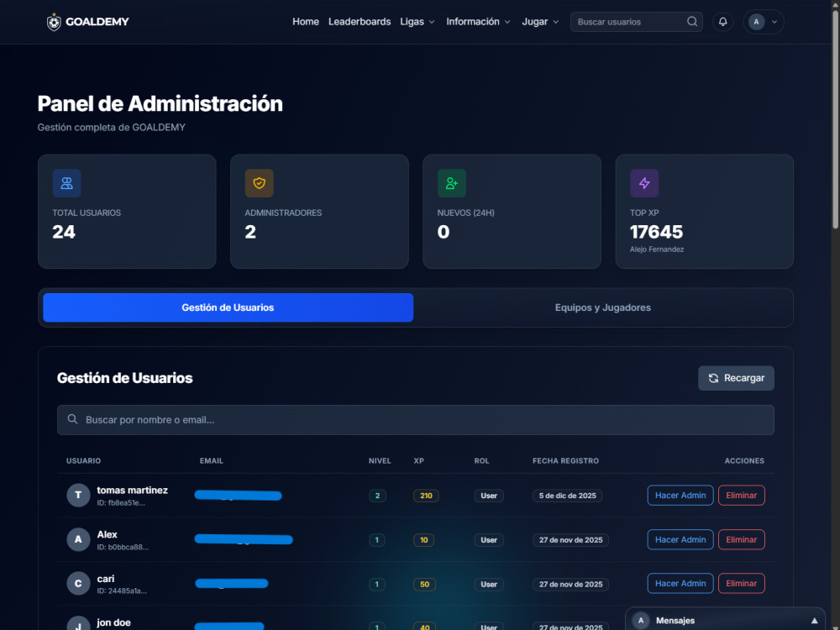Click the Mensajes panel avatar A
The height and width of the screenshot is (630, 840).
tap(641, 621)
